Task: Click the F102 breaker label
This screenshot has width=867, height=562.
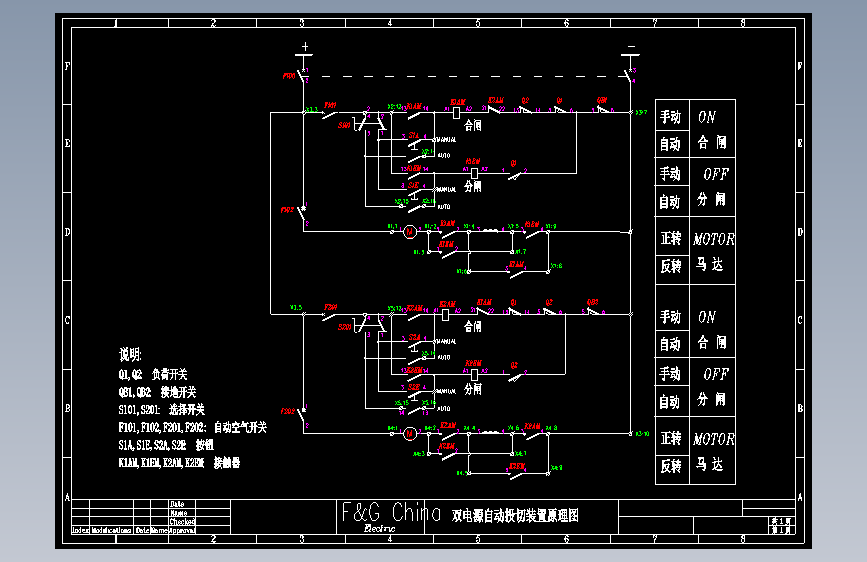Action: (287, 210)
